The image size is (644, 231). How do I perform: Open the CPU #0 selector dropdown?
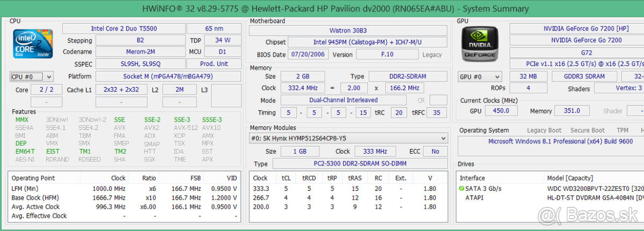(x=32, y=77)
